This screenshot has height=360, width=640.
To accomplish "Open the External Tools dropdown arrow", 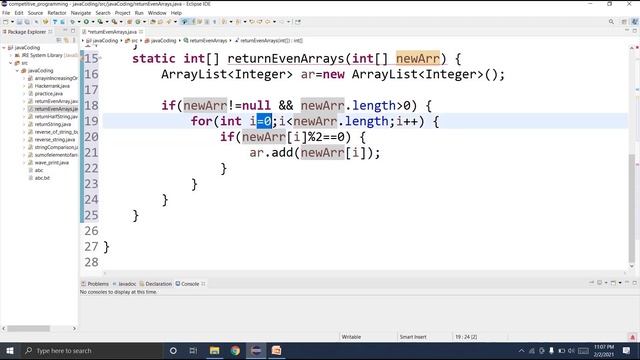I will (x=121, y=22).
